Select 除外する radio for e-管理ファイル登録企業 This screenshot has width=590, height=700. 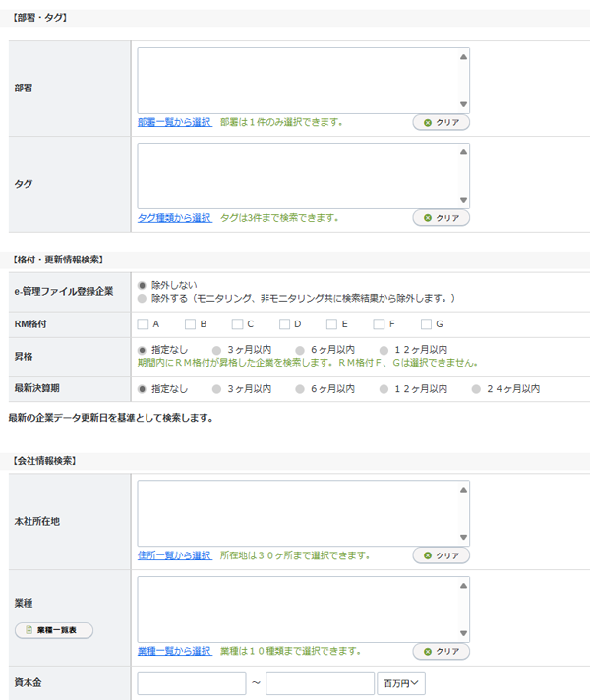click(144, 298)
